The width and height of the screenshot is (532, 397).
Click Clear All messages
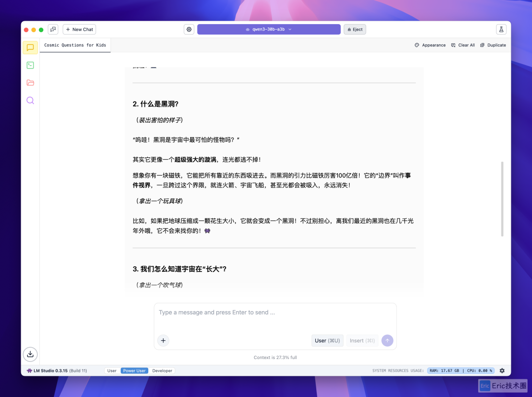tap(463, 45)
